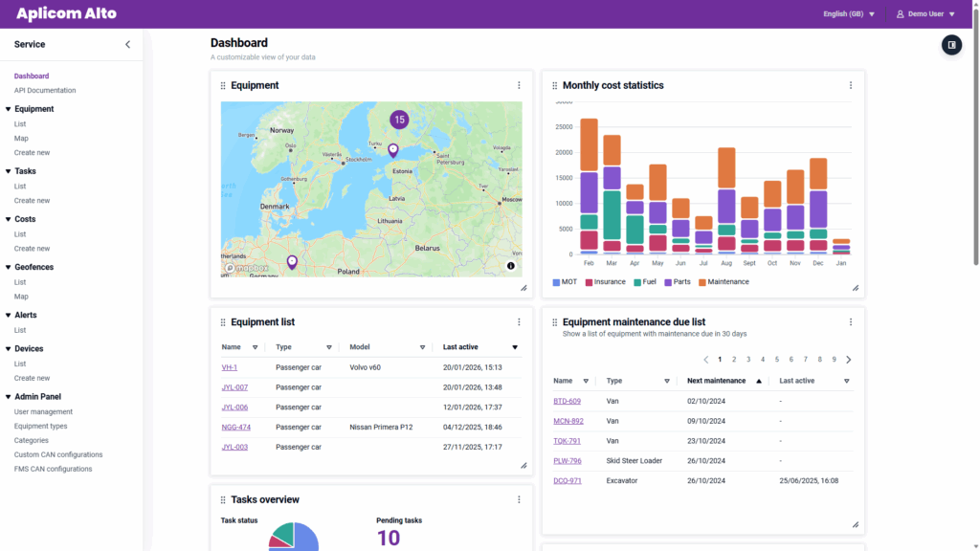Click the cluster marker labeled 15
This screenshot has width=980, height=551.
pos(399,120)
